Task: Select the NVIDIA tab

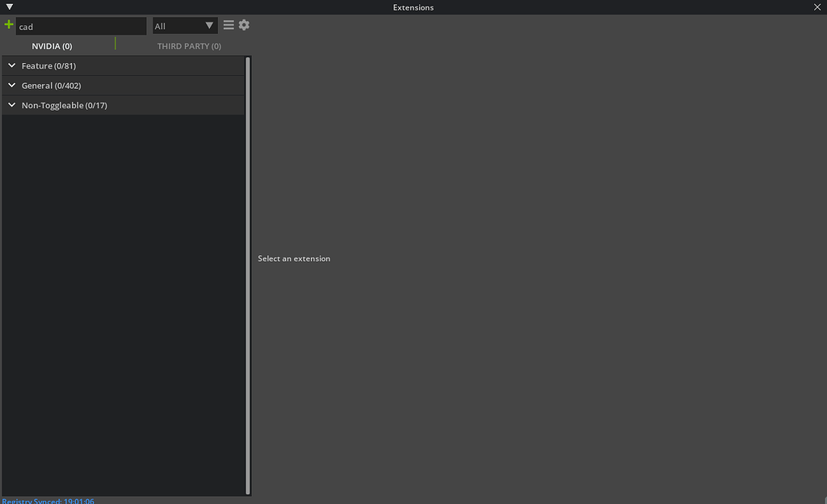Action: pyautogui.click(x=52, y=46)
